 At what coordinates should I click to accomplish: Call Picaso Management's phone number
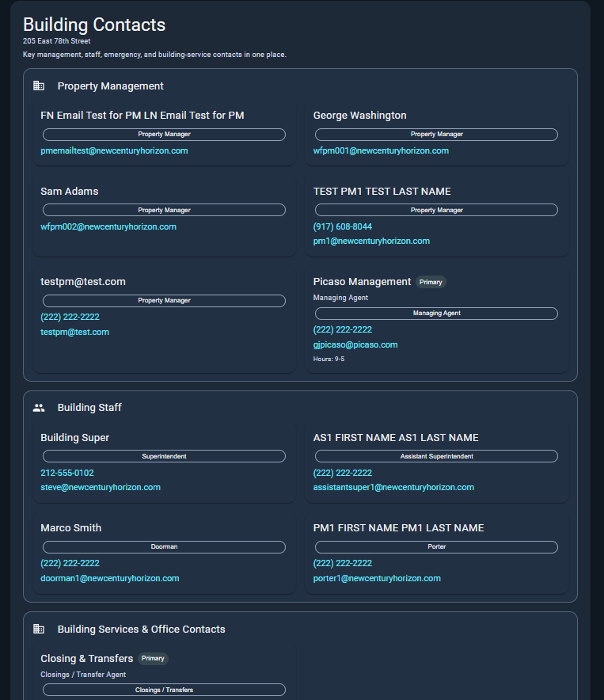343,329
